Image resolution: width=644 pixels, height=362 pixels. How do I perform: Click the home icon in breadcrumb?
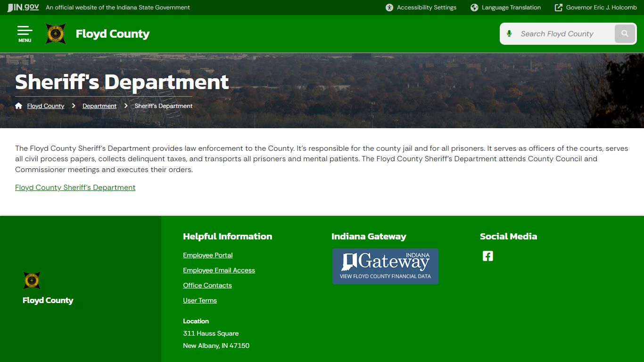pyautogui.click(x=19, y=106)
